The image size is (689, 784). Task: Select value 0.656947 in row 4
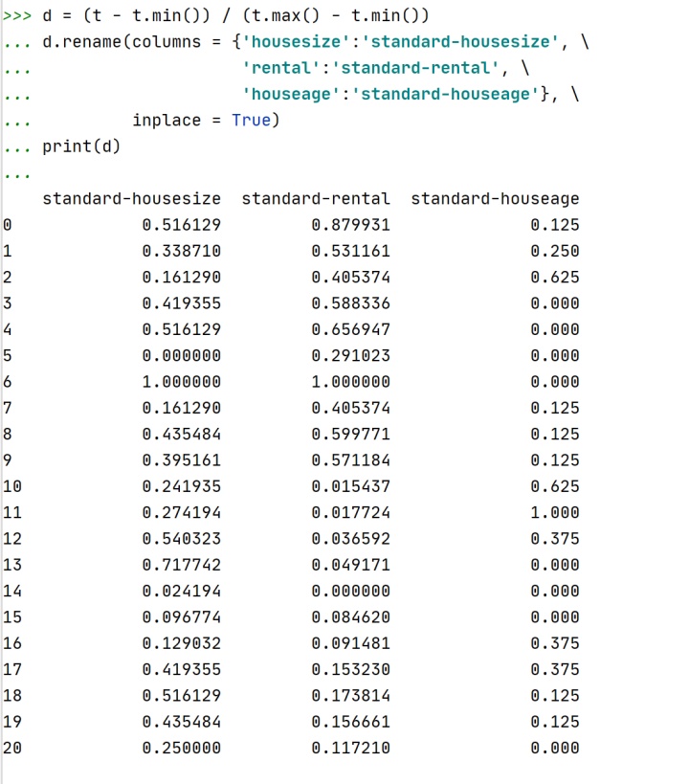(x=350, y=329)
